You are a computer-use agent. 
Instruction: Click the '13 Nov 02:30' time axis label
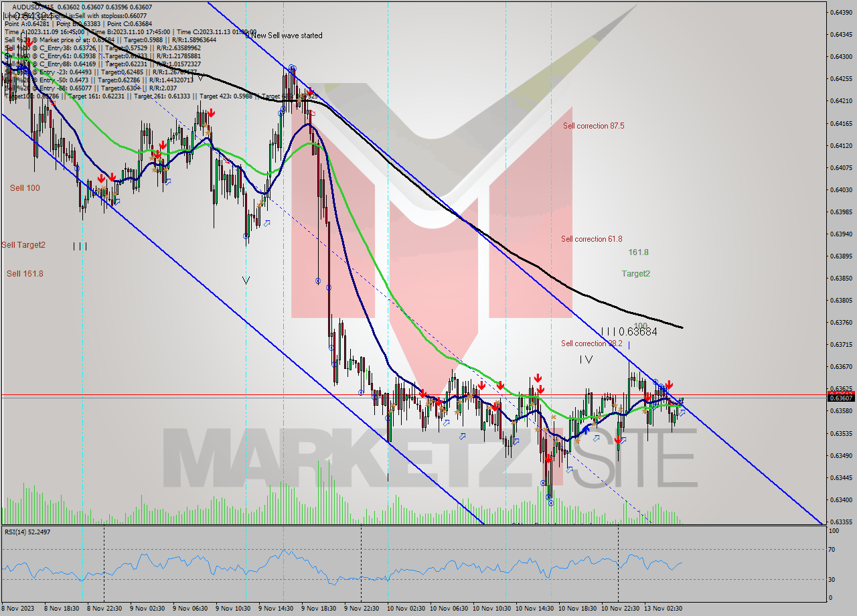[x=663, y=609]
